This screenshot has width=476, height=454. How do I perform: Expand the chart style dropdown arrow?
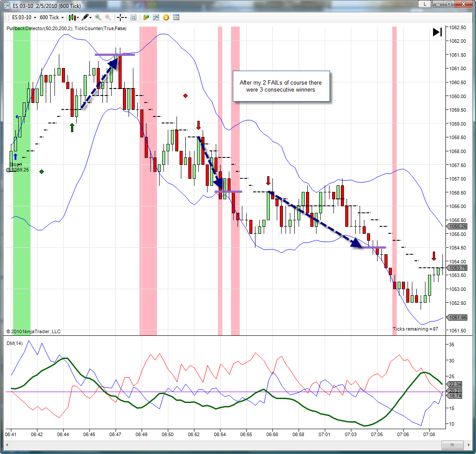point(78,17)
